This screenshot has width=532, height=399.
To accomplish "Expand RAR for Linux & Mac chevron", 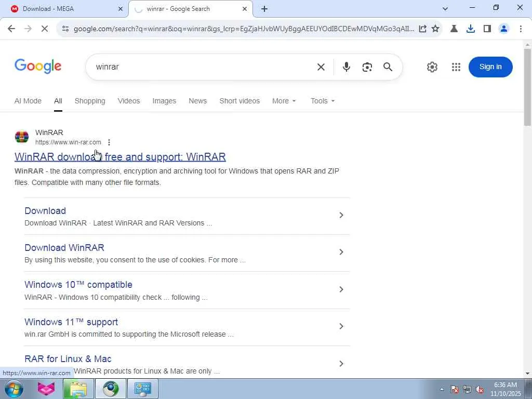I will 341,364.
